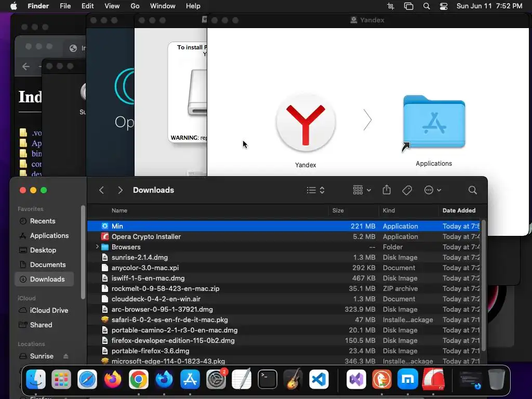The image size is (532, 399).
Task: Open TextEdit from the Dock
Action: 242,379
